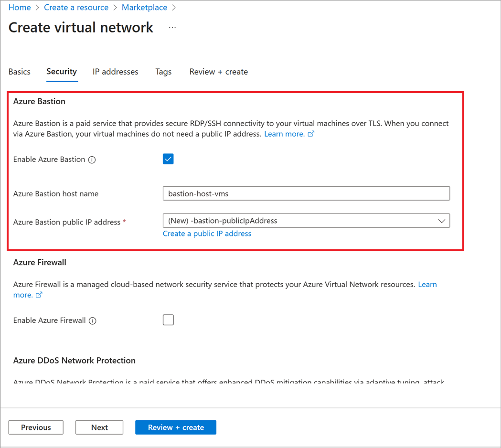Go to the Tags tab

click(163, 72)
